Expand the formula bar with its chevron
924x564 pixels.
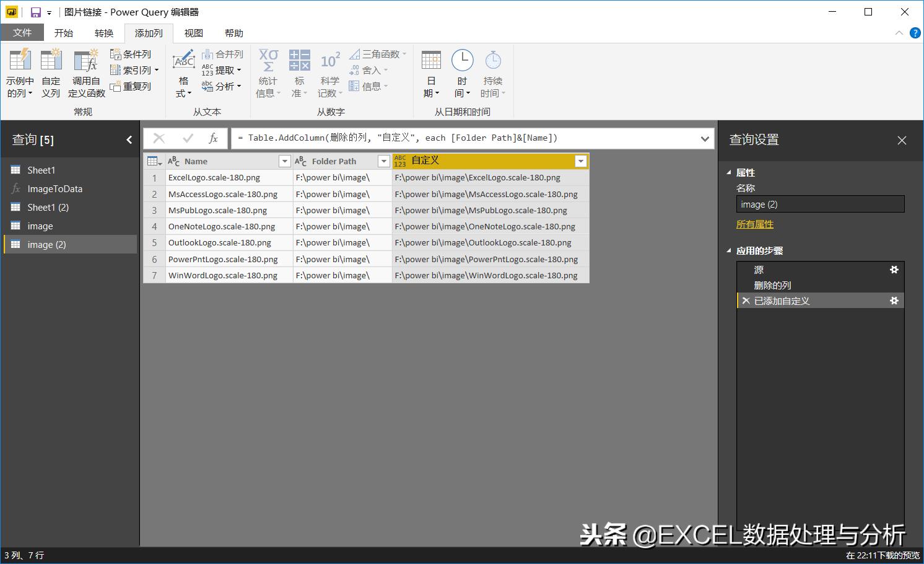(x=704, y=138)
